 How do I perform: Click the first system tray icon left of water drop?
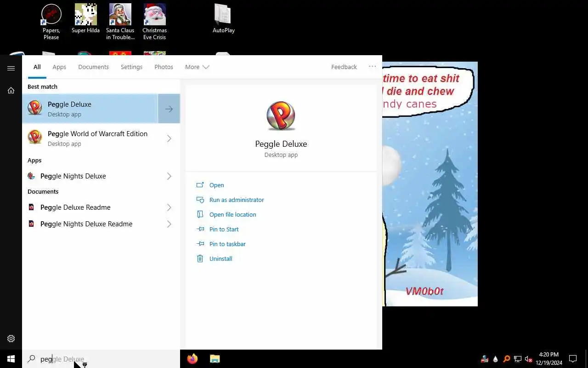click(x=485, y=359)
